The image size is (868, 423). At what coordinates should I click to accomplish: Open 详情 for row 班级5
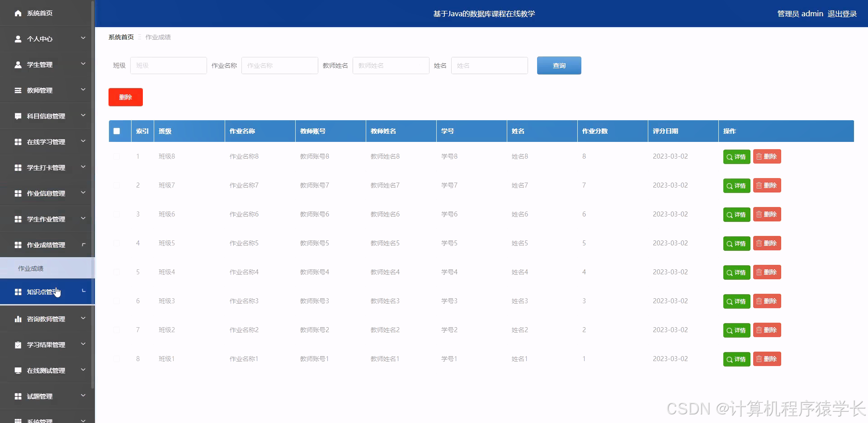coord(736,244)
